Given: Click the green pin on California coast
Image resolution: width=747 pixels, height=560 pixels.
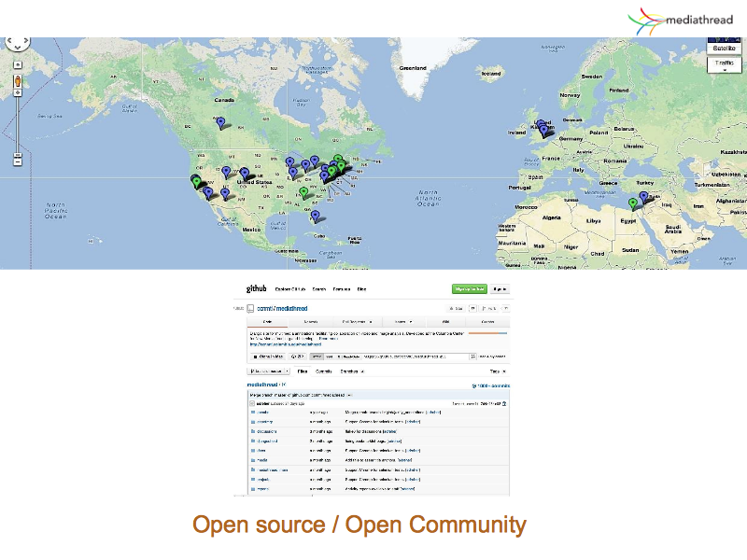Looking at the screenshot, I should pos(195,179).
